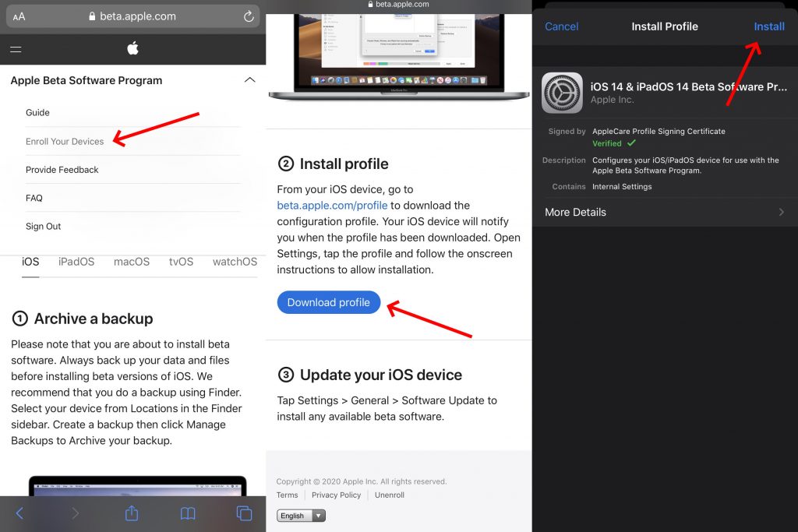Tap the Safari forward arrow
This screenshot has height=532, width=798.
[76, 513]
